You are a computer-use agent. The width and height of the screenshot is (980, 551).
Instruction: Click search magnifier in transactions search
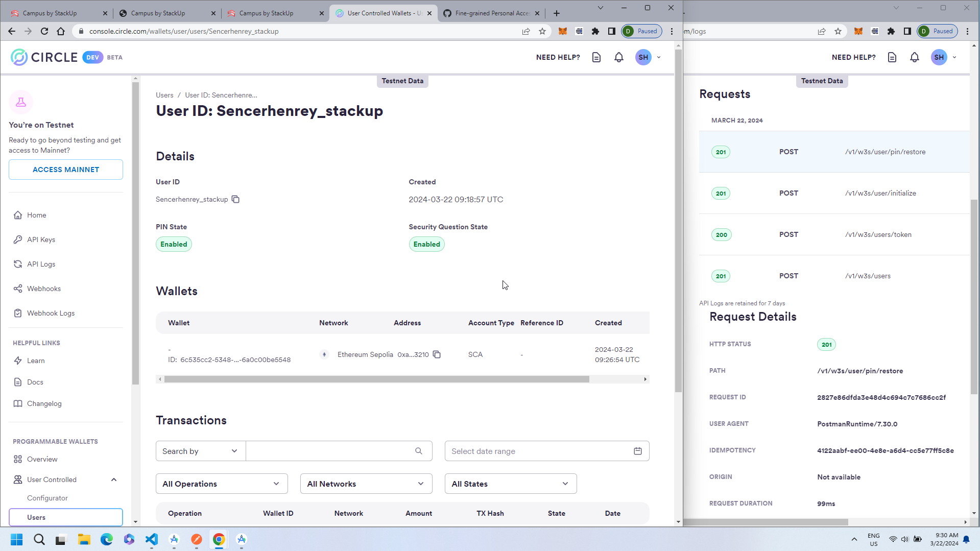pos(419,451)
